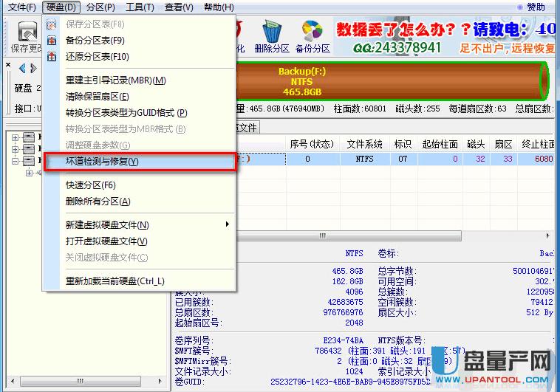Click the 备份分区 colorful disc icon
Image resolution: width=560 pixels, height=392 pixels.
pyautogui.click(x=313, y=31)
